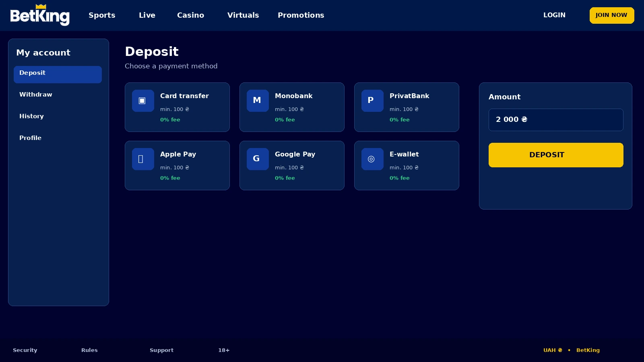
Task: Choose the E-wallet title text
Action: tap(404, 154)
